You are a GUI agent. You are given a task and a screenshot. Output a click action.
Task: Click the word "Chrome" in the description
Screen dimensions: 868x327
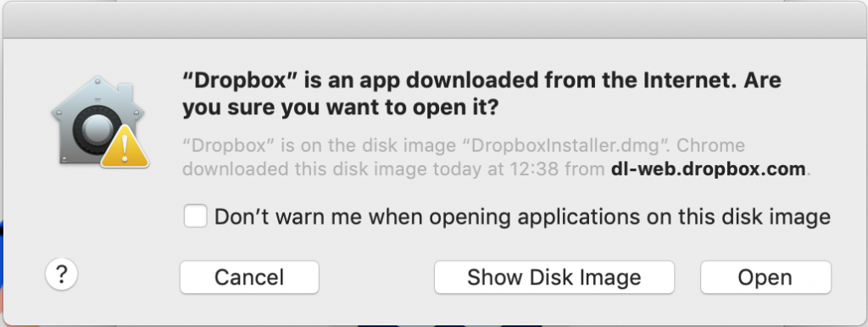coord(711,146)
